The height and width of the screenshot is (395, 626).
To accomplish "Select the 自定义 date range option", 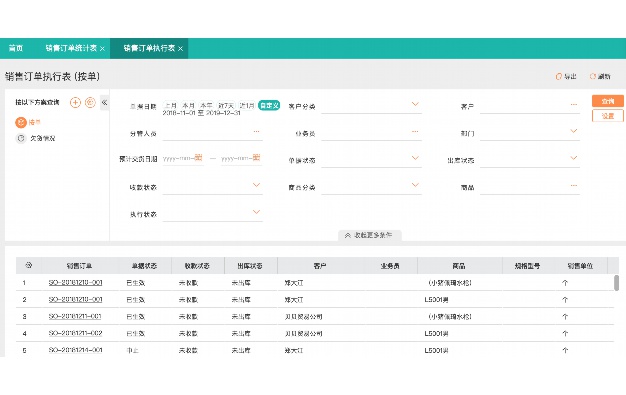I will pyautogui.click(x=269, y=105).
